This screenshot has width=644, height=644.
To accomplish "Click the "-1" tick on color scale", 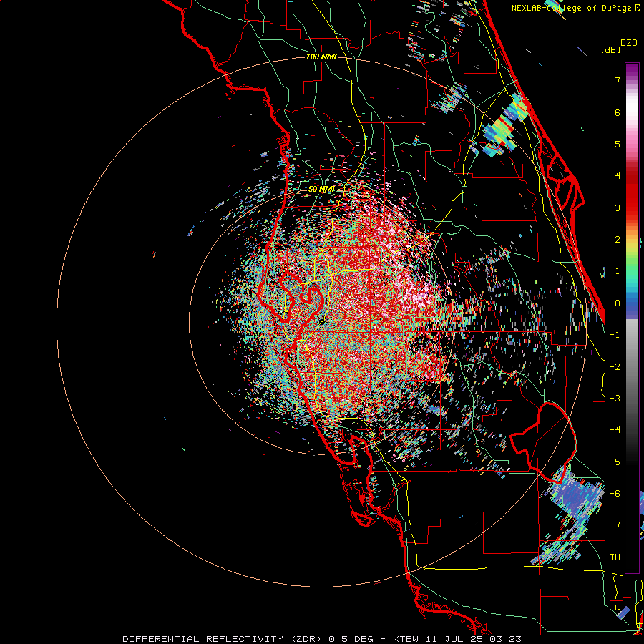I will (615, 335).
